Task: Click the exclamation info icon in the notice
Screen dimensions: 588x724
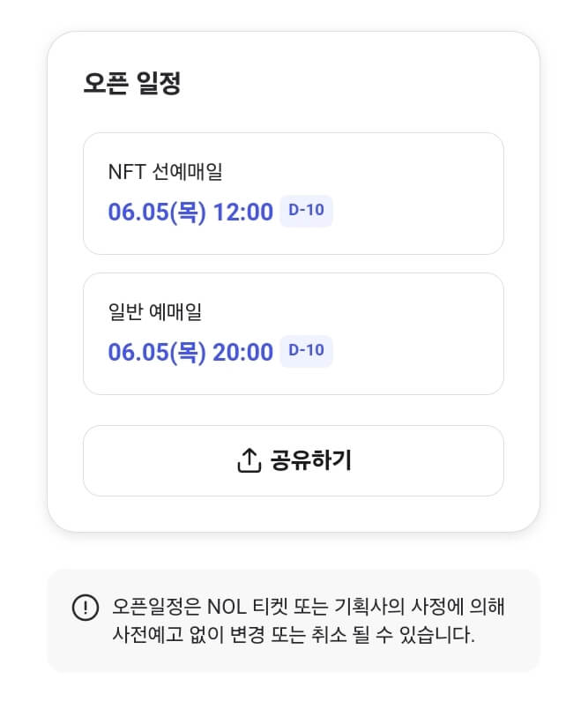Action: pos(85,608)
